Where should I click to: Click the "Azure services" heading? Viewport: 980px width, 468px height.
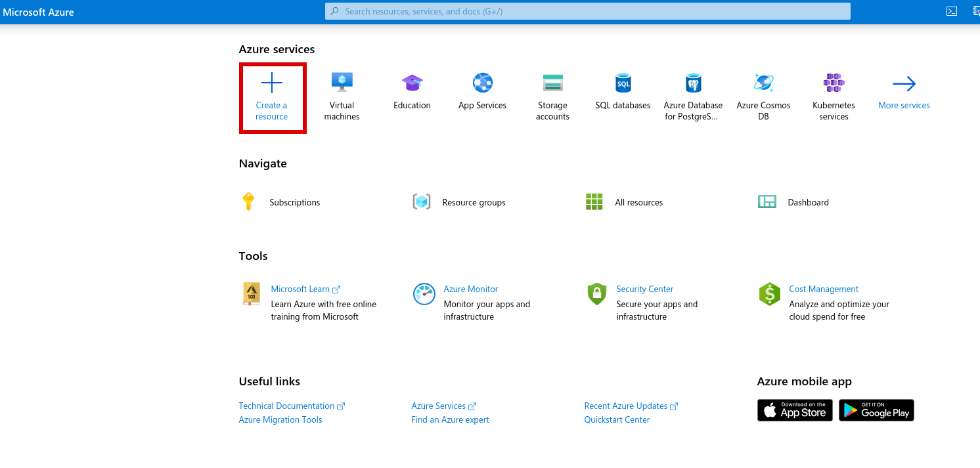(277, 49)
